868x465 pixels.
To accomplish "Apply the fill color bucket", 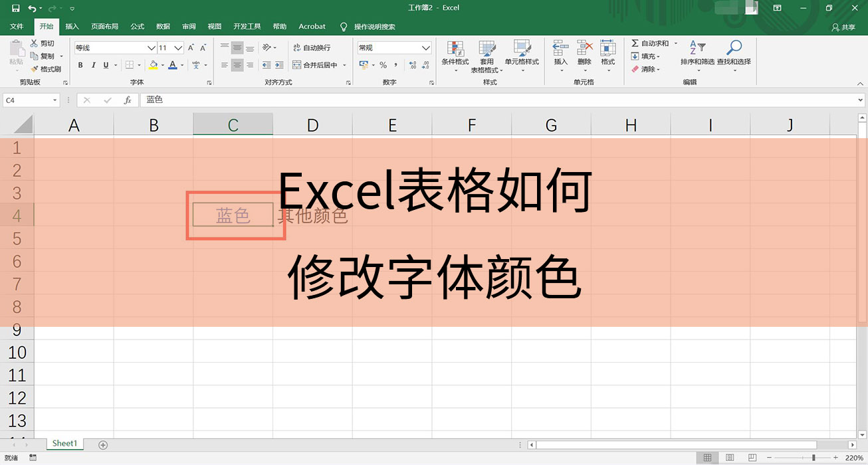I will tap(154, 65).
